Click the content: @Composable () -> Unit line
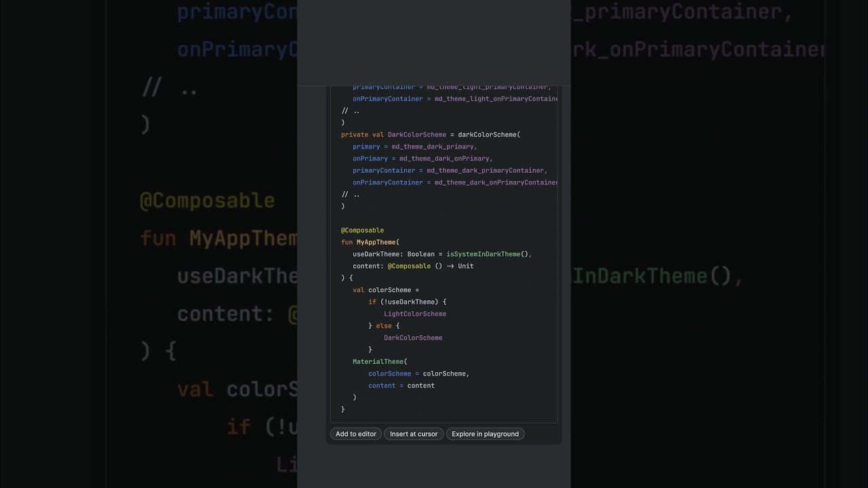 point(413,266)
